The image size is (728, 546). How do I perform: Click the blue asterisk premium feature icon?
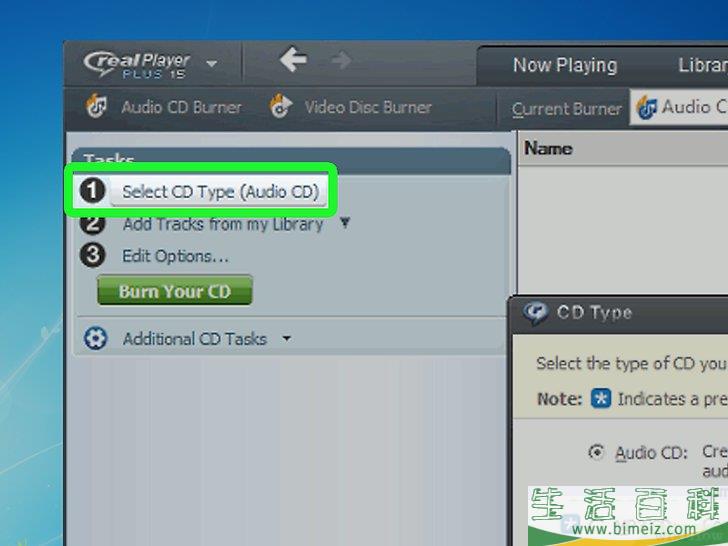(601, 398)
